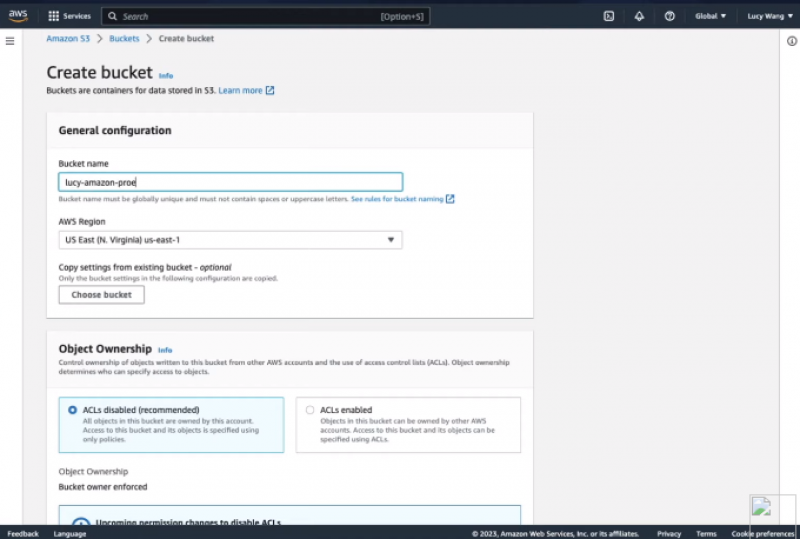Screen dimensions: 800x539
Task: Open the CloudShell terminal icon
Action: [609, 16]
